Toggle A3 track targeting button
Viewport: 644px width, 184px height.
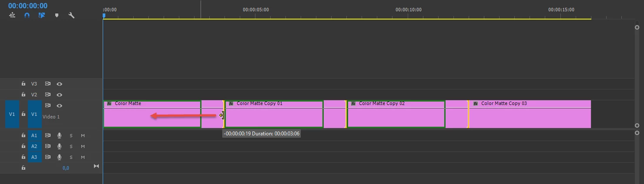[x=34, y=157]
